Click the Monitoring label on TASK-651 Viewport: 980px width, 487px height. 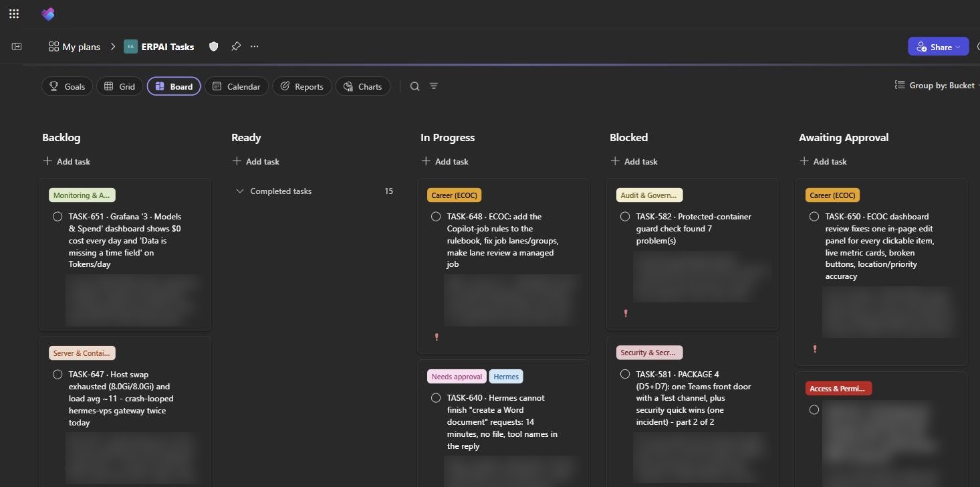click(82, 195)
